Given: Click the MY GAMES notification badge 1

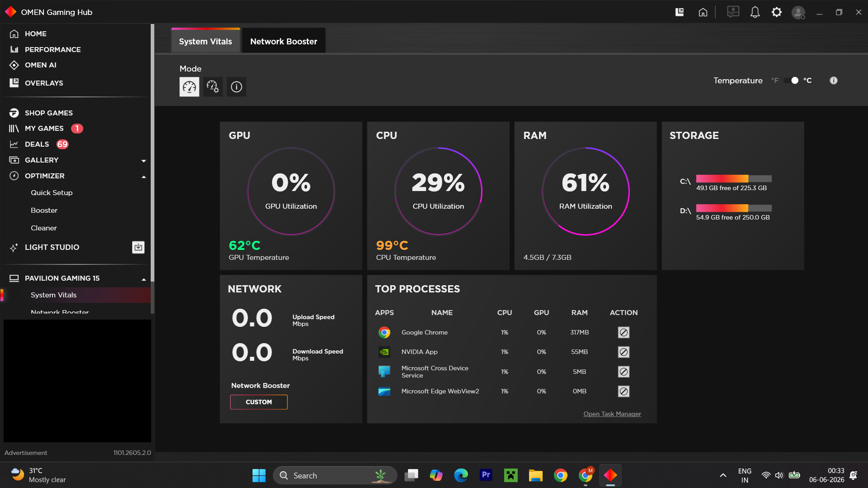Looking at the screenshot, I should (x=77, y=129).
